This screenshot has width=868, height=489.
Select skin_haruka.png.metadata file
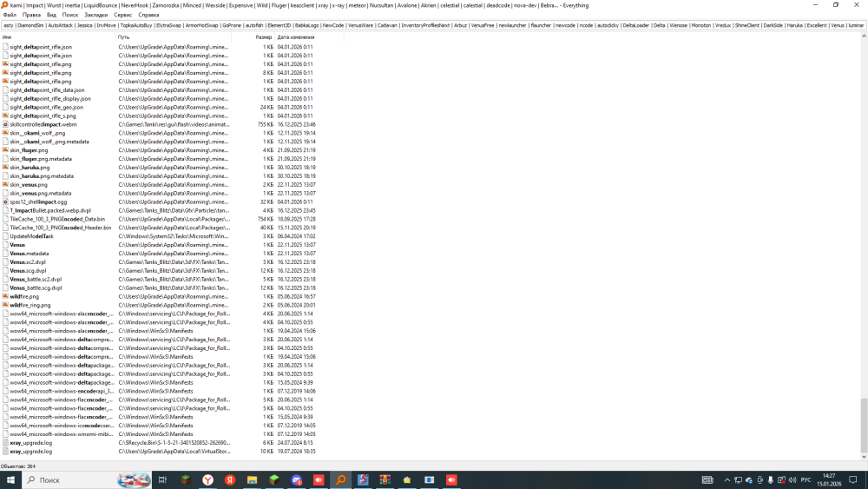click(42, 176)
